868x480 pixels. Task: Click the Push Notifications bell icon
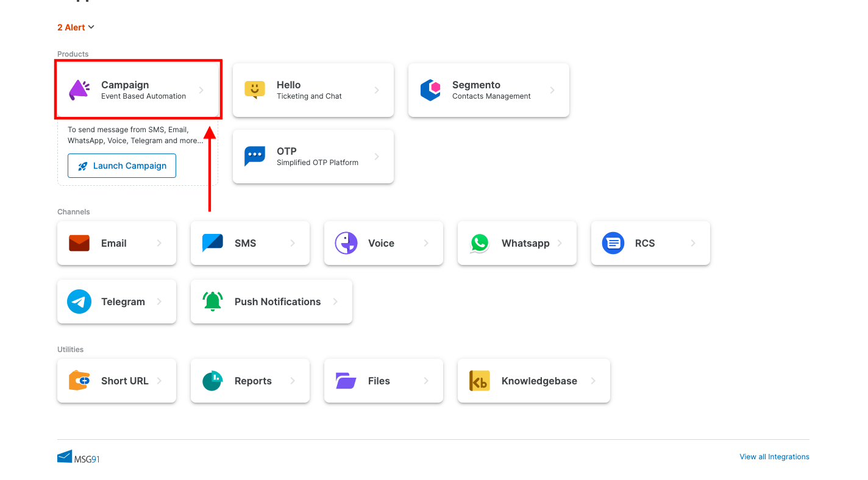click(213, 302)
